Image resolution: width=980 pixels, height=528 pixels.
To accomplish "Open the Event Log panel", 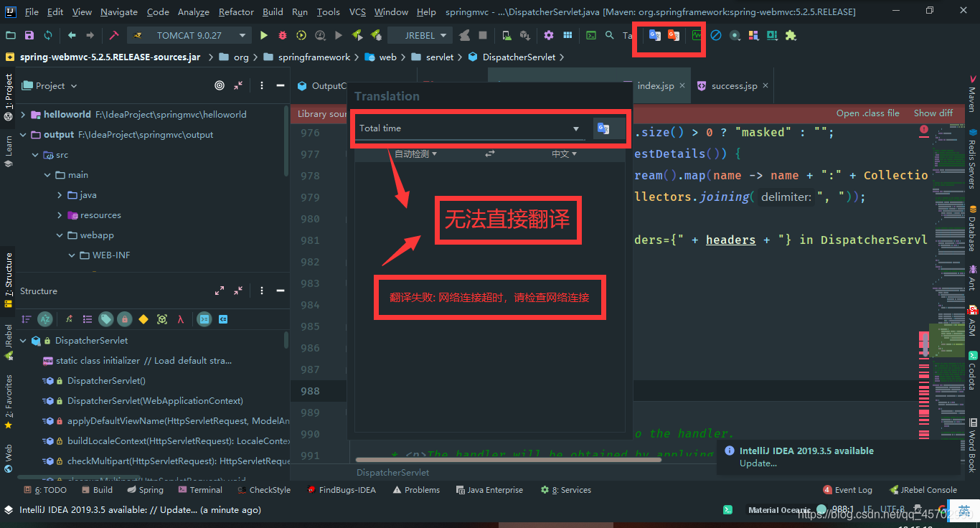I will [847, 490].
